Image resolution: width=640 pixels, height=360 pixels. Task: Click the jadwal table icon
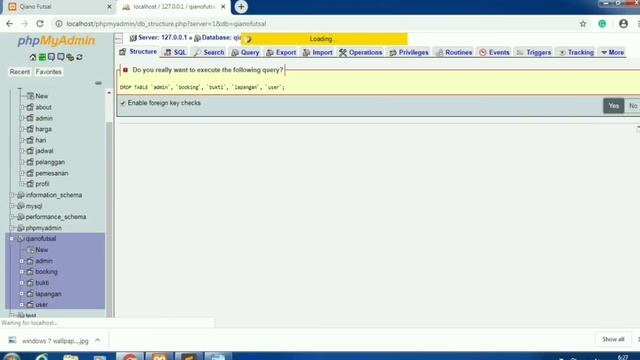[x=30, y=151]
